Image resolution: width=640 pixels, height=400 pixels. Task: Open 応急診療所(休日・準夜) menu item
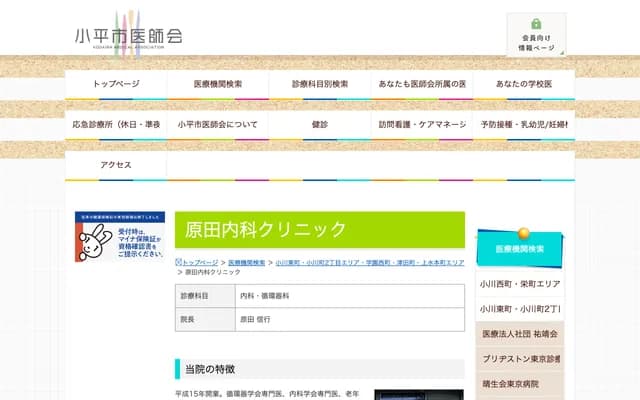click(116, 125)
